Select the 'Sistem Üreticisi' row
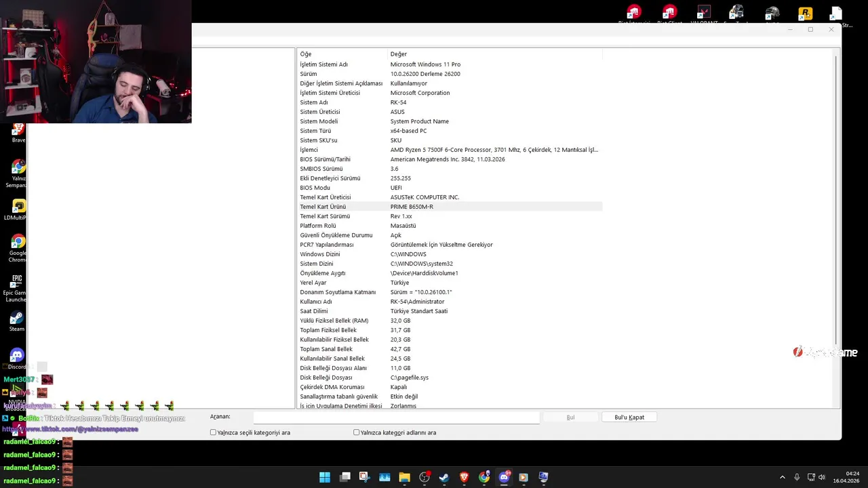Viewport: 868px width, 488px height. (x=450, y=112)
